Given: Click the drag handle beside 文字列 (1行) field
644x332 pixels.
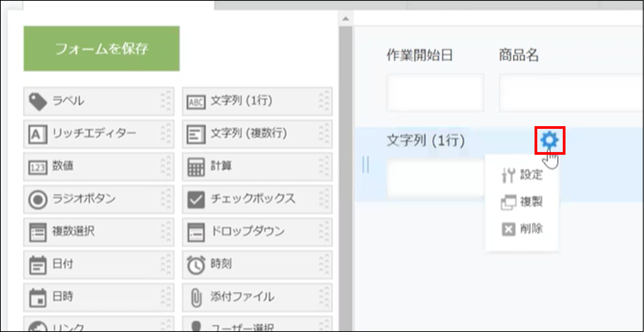Looking at the screenshot, I should (x=366, y=164).
